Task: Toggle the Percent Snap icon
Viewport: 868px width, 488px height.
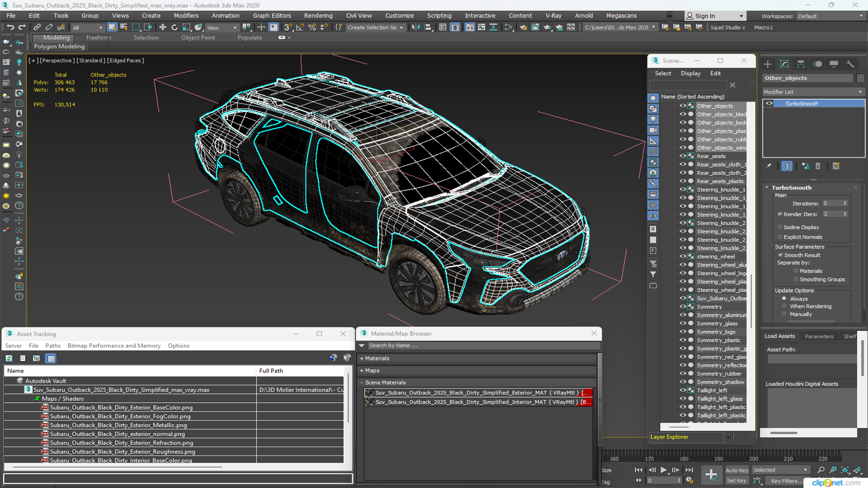Action: tap(312, 27)
